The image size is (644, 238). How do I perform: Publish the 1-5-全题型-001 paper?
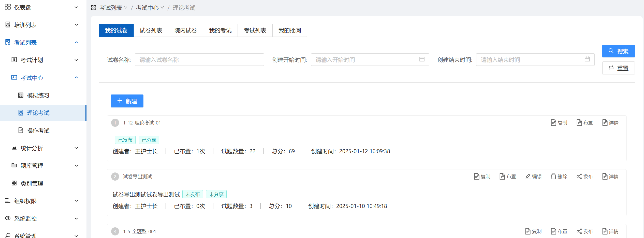tap(584, 231)
